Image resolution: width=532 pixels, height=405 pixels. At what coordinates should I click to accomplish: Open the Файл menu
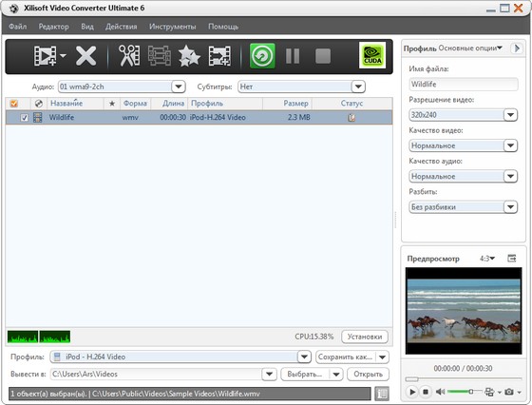click(x=18, y=27)
